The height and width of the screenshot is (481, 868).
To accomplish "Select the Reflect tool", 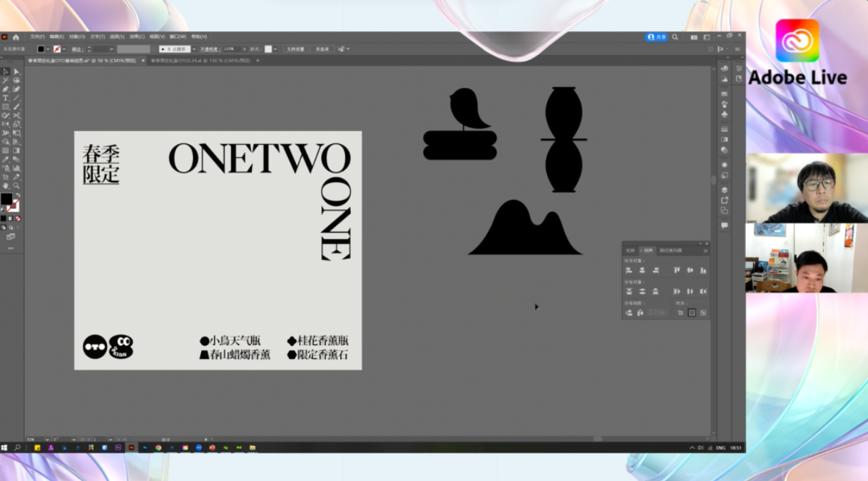I will pos(5,124).
